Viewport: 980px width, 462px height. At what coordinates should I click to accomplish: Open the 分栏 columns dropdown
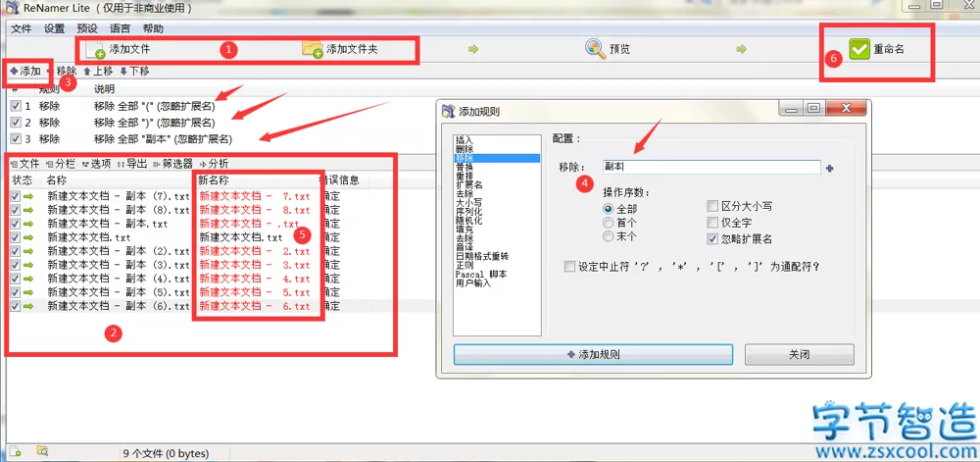[61, 164]
